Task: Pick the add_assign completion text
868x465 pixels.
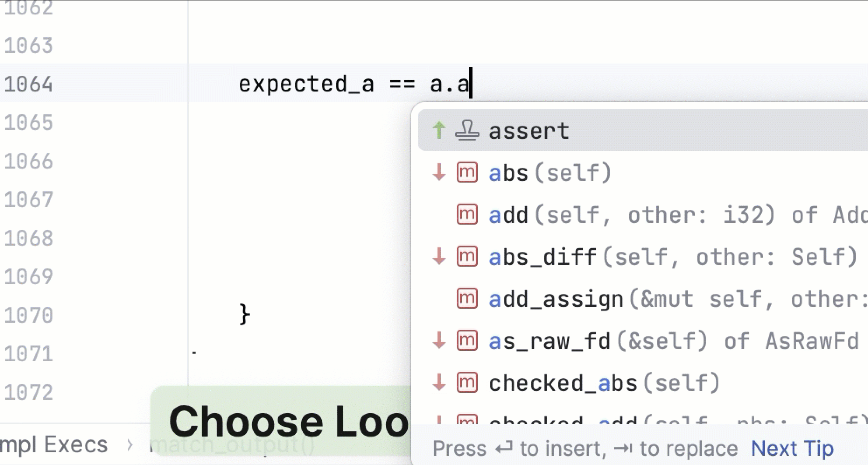Action: (x=556, y=299)
